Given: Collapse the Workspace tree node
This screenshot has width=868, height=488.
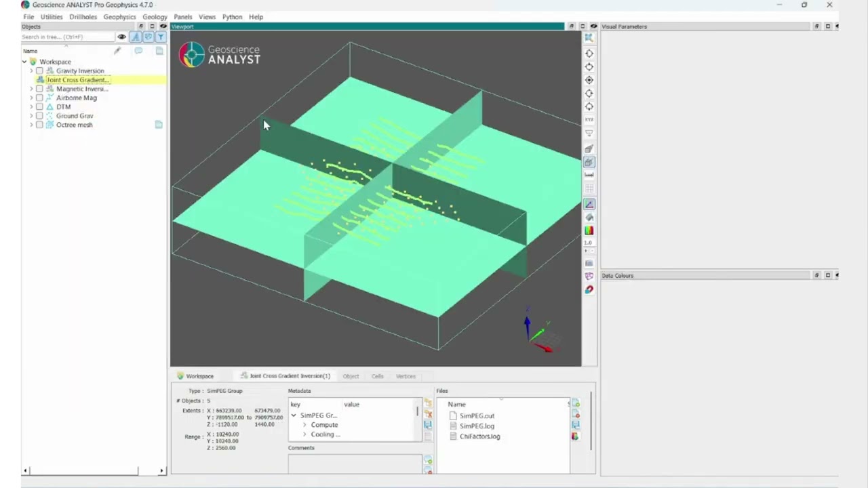Looking at the screenshot, I should (24, 62).
